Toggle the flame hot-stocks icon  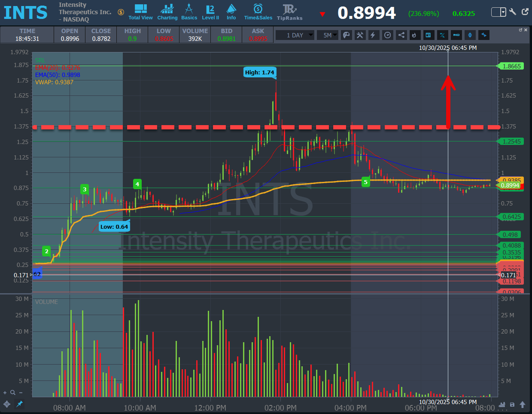(x=415, y=35)
